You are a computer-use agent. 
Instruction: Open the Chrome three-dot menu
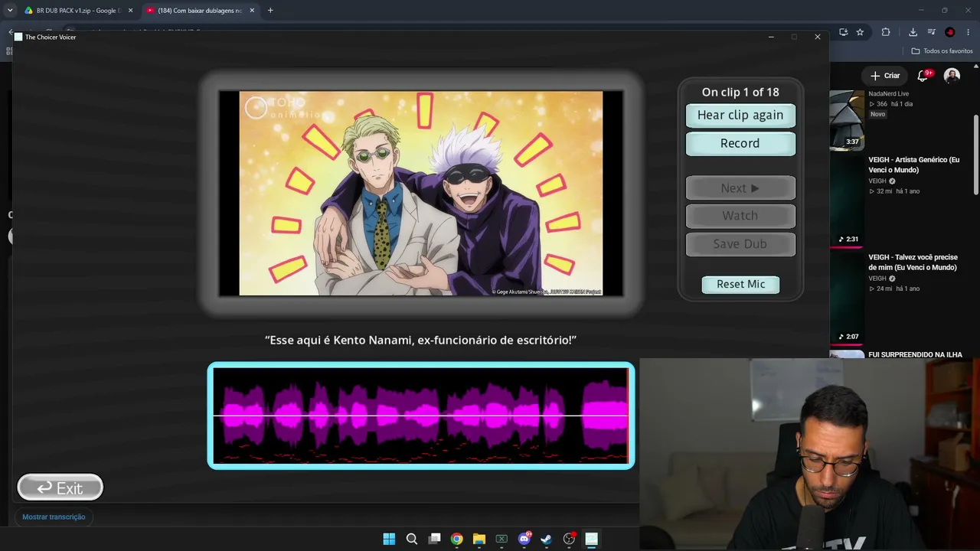[969, 32]
